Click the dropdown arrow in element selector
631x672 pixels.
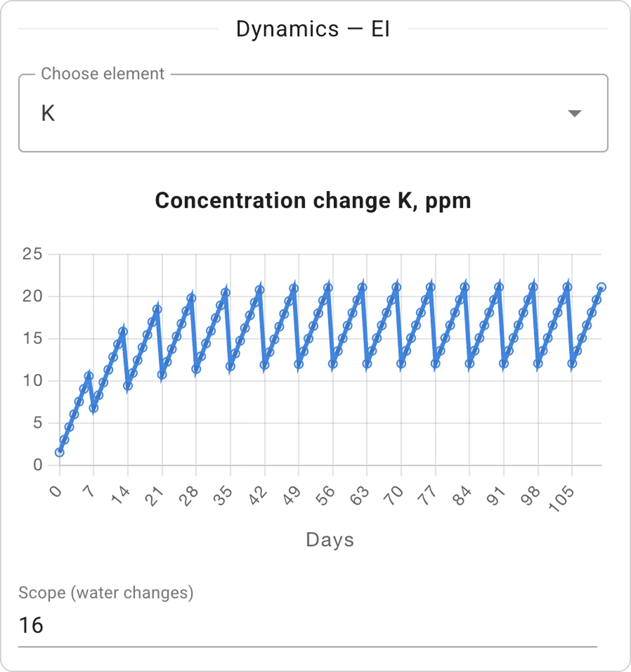(x=574, y=114)
